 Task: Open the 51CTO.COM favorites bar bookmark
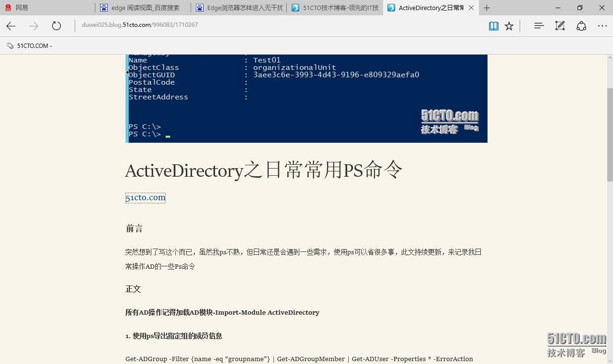pos(29,45)
